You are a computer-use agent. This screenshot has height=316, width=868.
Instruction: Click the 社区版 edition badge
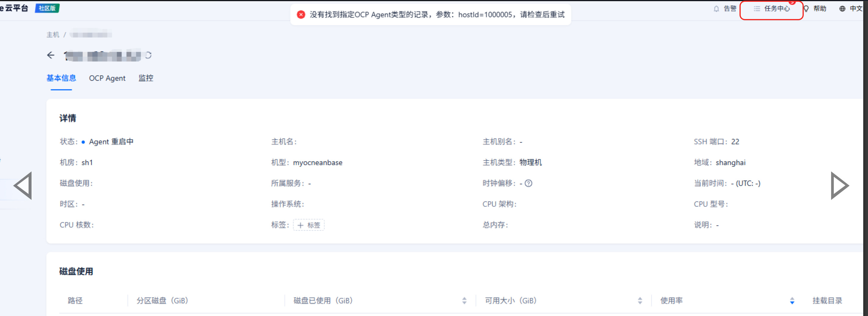coord(47,8)
